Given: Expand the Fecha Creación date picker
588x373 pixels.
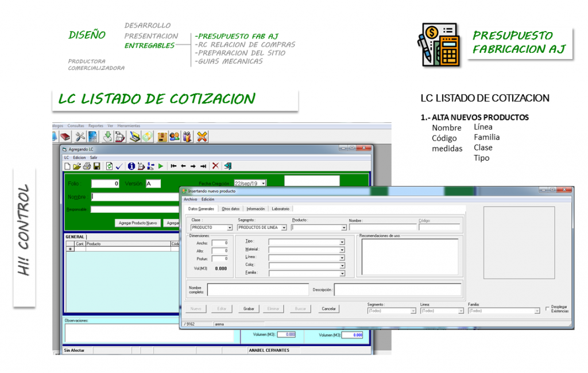Looking at the screenshot, I should [263, 183].
